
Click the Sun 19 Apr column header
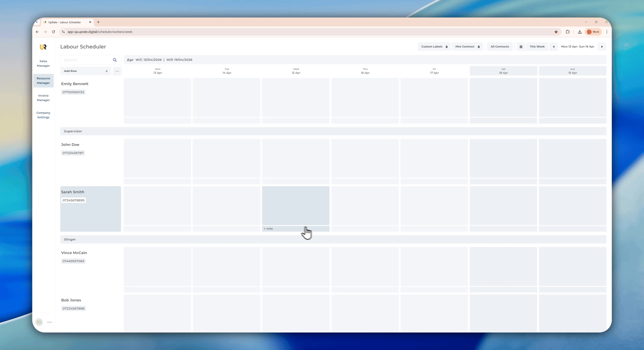click(x=573, y=71)
